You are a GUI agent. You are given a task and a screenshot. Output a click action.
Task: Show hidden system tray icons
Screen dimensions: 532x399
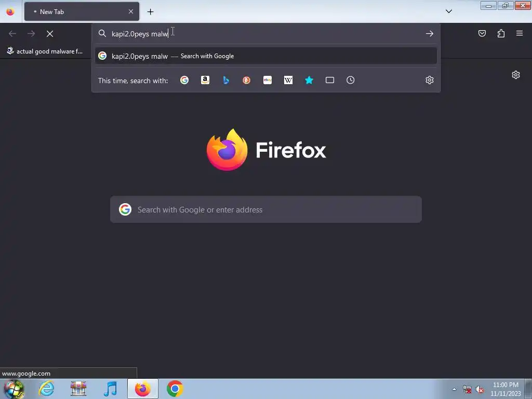coord(454,389)
